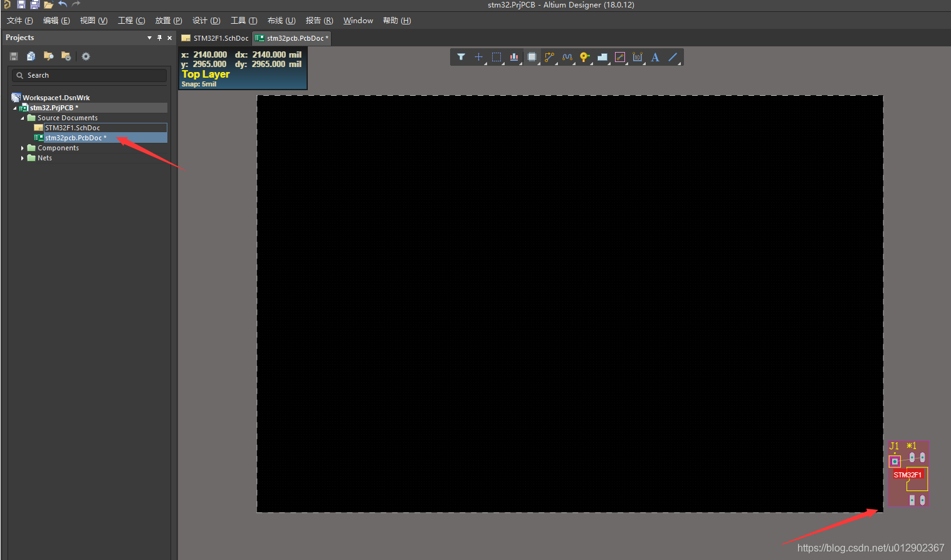This screenshot has height=560, width=951.
Task: Select the place text string 'A' tool
Action: click(655, 57)
